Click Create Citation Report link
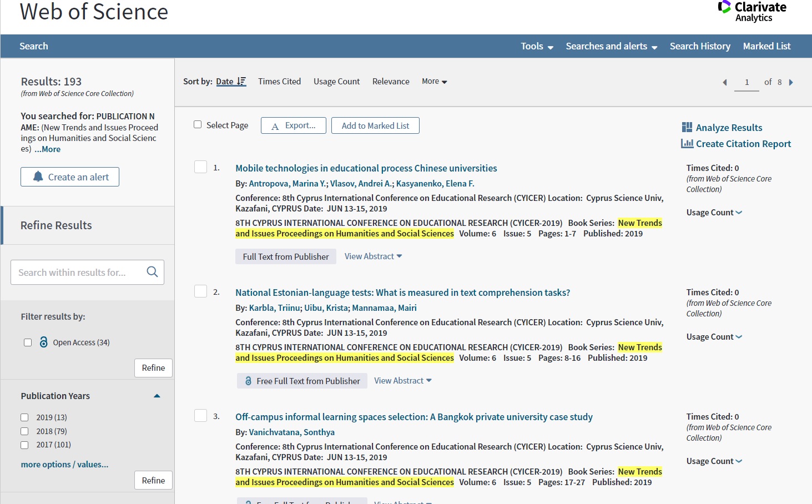The image size is (812, 504). pyautogui.click(x=743, y=143)
